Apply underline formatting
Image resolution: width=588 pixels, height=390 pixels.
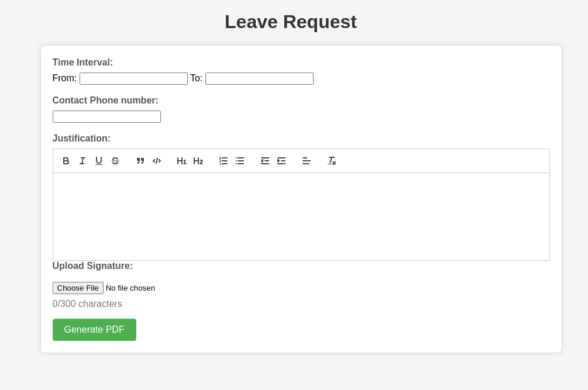coord(99,161)
